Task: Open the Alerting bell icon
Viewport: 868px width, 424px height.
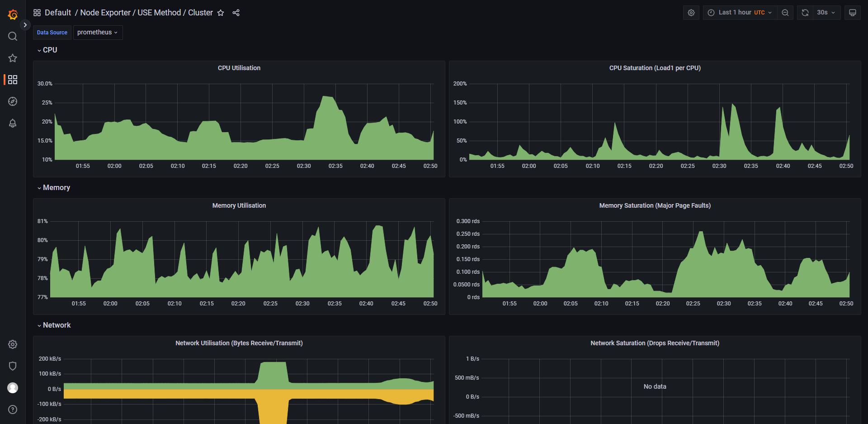Action: click(x=13, y=123)
